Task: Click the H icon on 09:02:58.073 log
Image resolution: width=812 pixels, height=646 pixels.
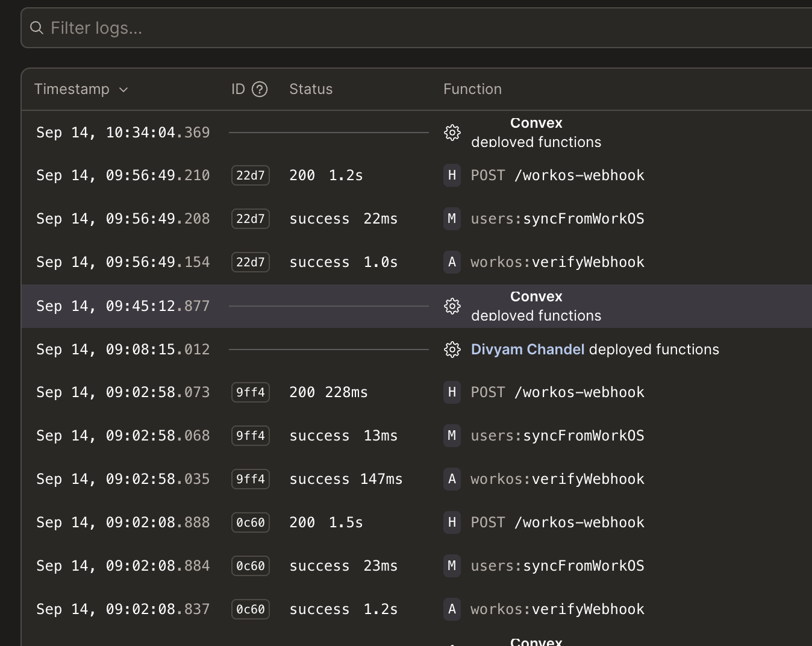Action: 452,392
